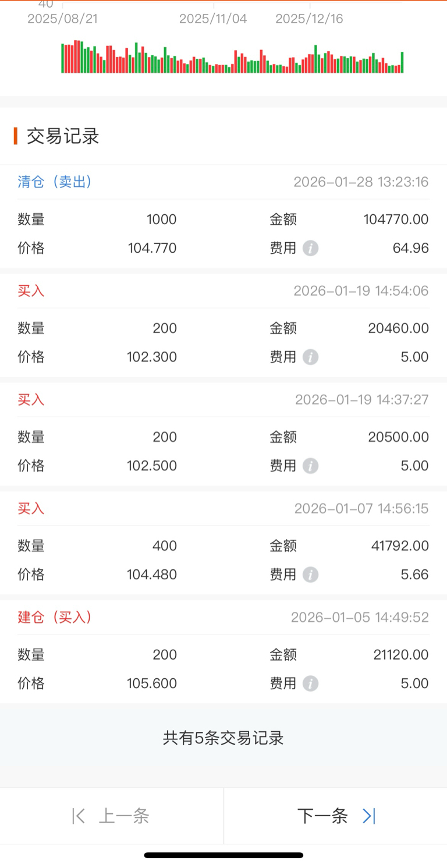Tap the volume bar chart area
The image size is (447, 868).
pyautogui.click(x=232, y=57)
